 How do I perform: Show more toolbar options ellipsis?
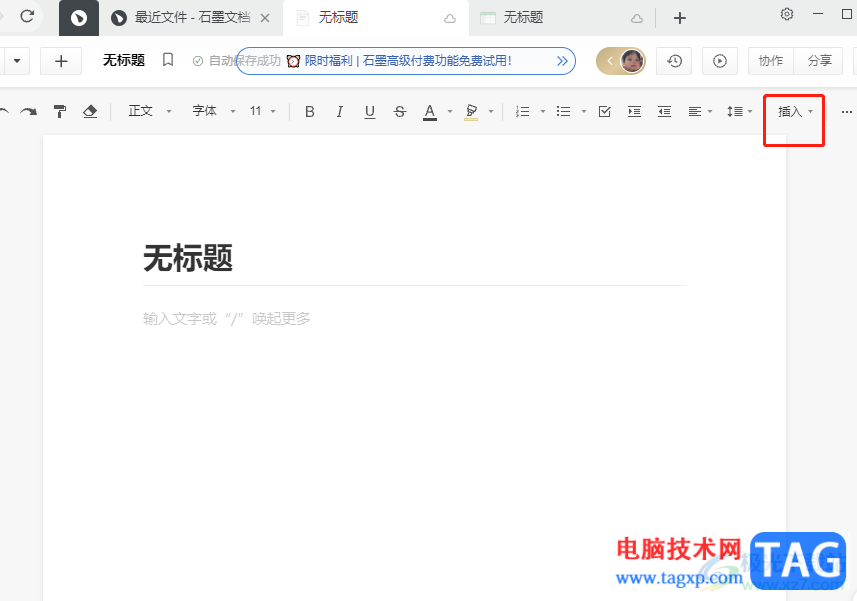847,111
